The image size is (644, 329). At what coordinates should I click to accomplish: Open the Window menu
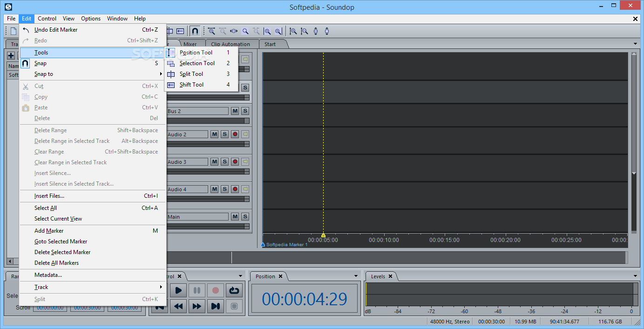(x=117, y=19)
